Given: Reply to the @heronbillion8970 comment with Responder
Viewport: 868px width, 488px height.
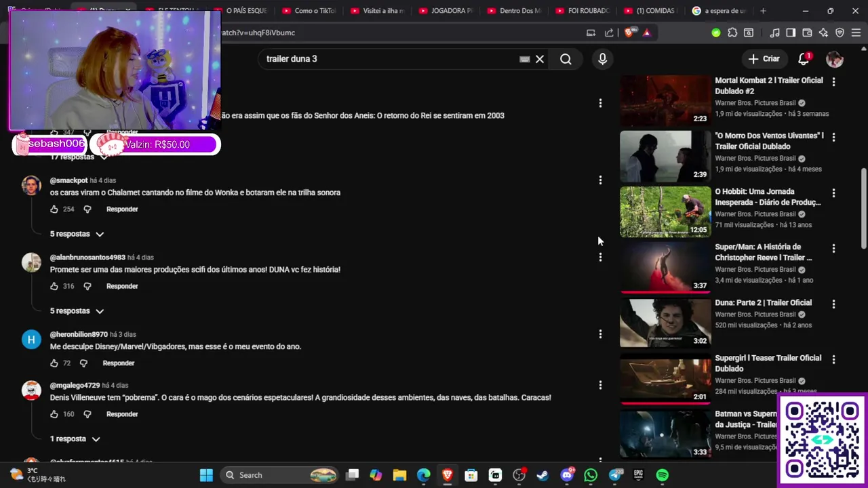Looking at the screenshot, I should click(x=119, y=363).
